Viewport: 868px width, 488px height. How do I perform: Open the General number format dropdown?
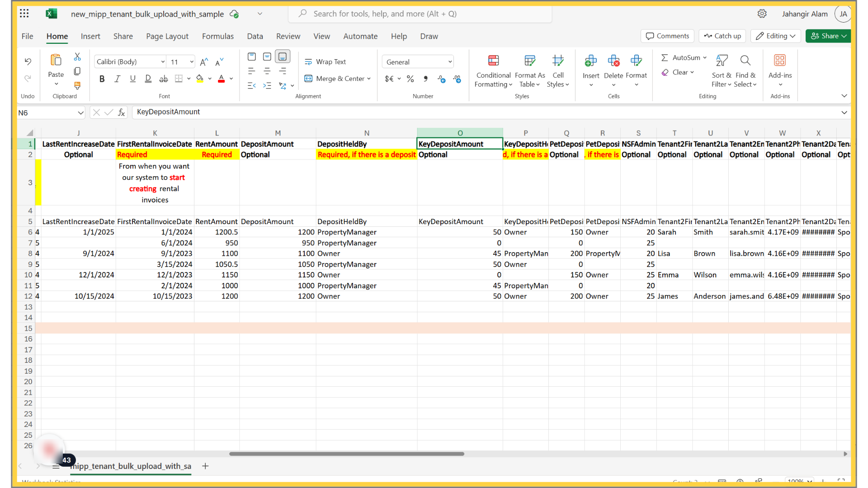(450, 62)
